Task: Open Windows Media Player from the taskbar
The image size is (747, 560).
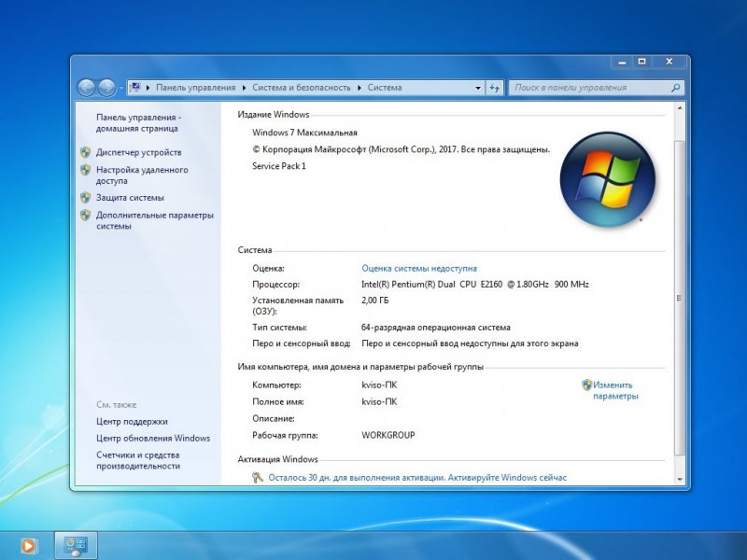Action: click(28, 546)
